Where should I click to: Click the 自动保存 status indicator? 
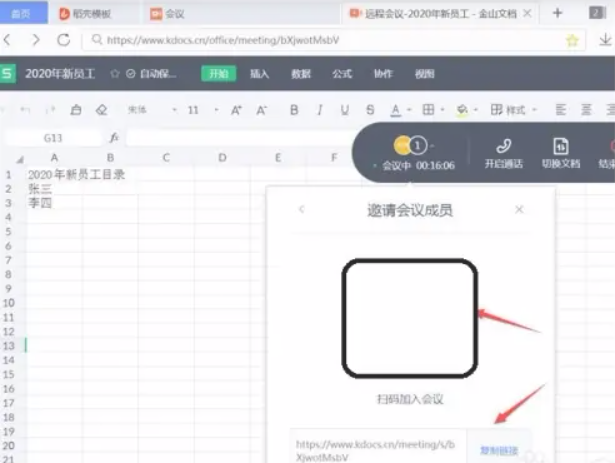[x=151, y=73]
